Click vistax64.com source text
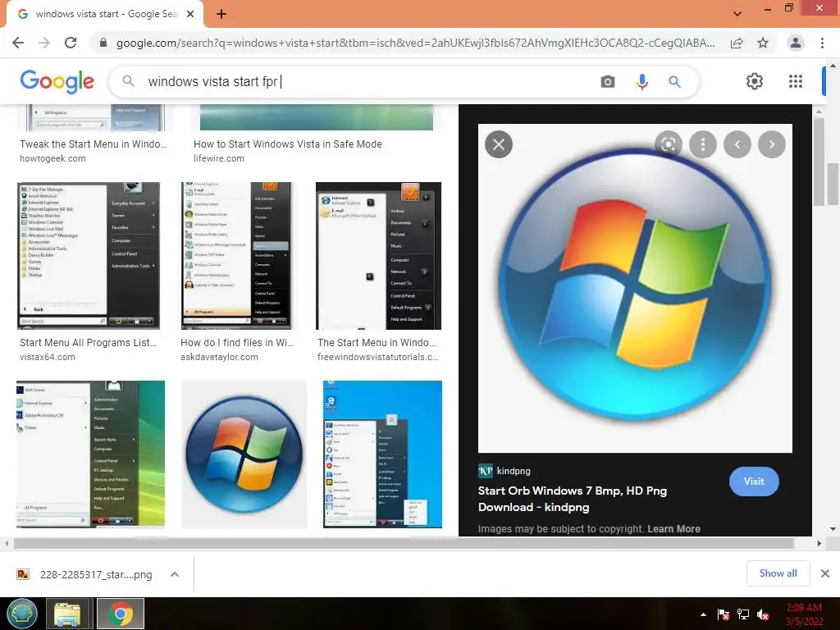This screenshot has width=840, height=630. point(47,357)
